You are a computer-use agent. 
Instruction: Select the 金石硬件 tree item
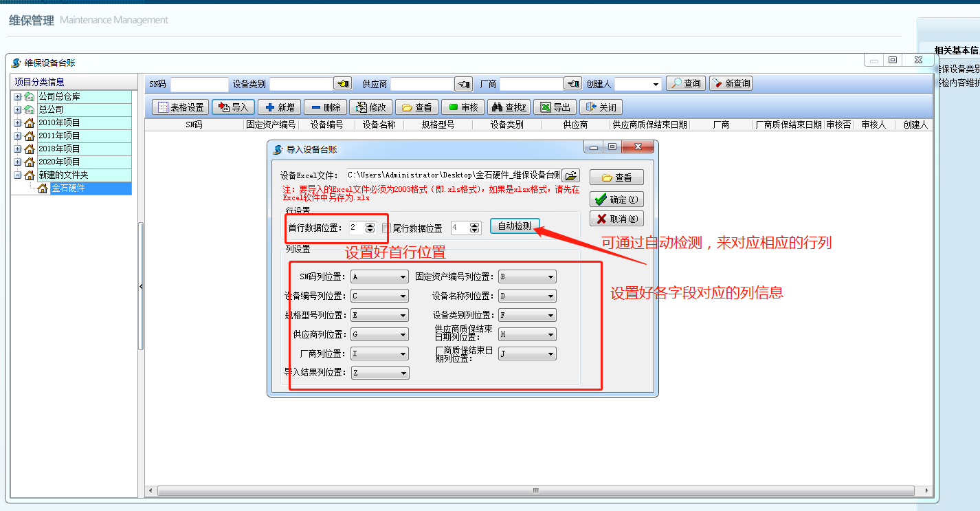[68, 188]
